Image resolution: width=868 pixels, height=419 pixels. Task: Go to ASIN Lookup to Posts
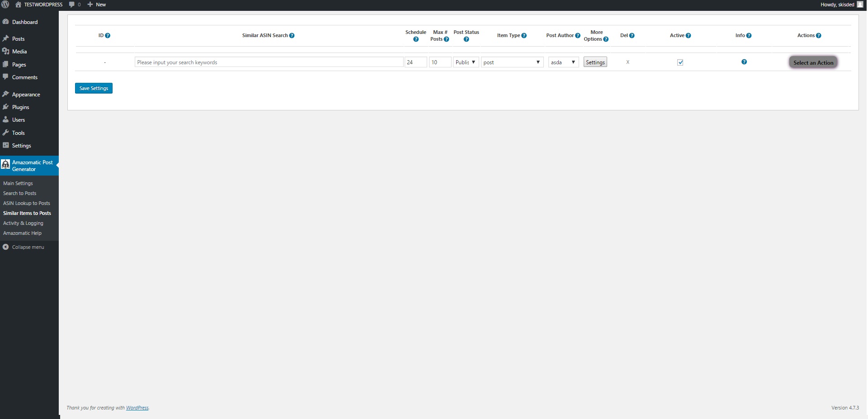click(27, 203)
